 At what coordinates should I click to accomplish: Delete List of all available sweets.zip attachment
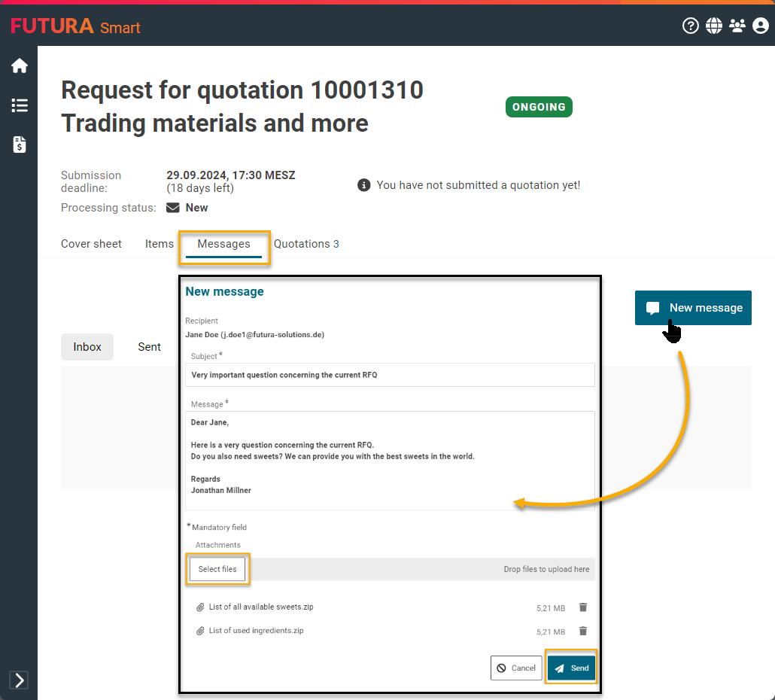pos(582,607)
